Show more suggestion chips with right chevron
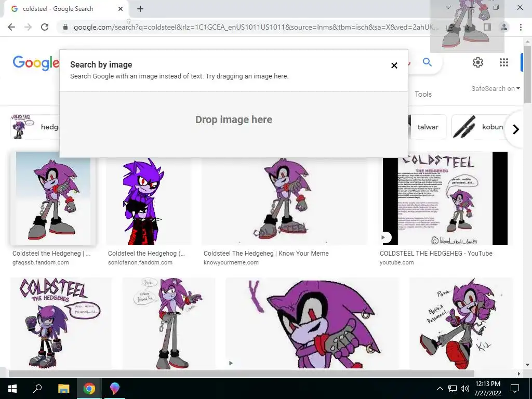This screenshot has height=399, width=532. click(x=516, y=129)
